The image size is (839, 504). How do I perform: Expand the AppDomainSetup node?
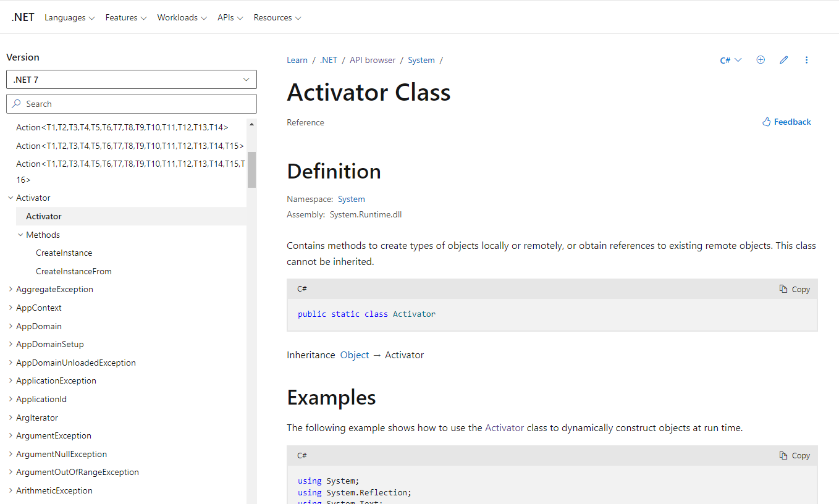point(11,344)
